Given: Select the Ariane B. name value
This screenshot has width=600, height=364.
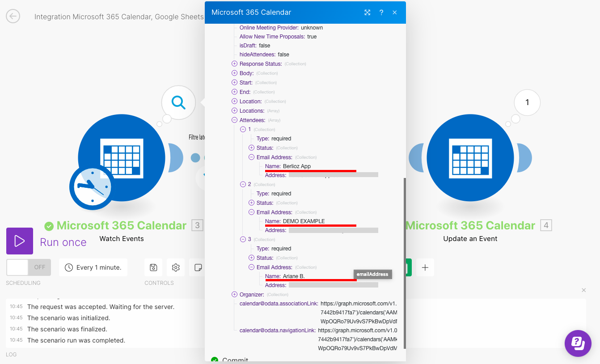Looking at the screenshot, I should (x=294, y=276).
